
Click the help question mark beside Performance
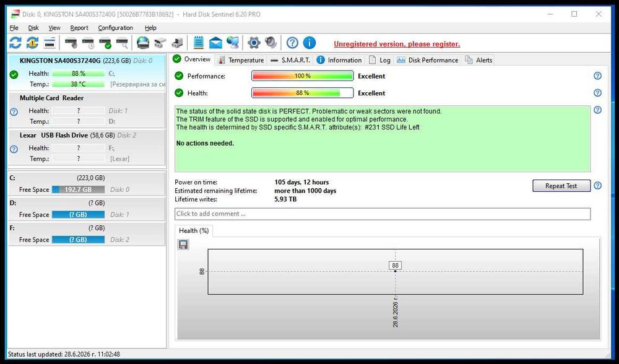pyautogui.click(x=598, y=76)
